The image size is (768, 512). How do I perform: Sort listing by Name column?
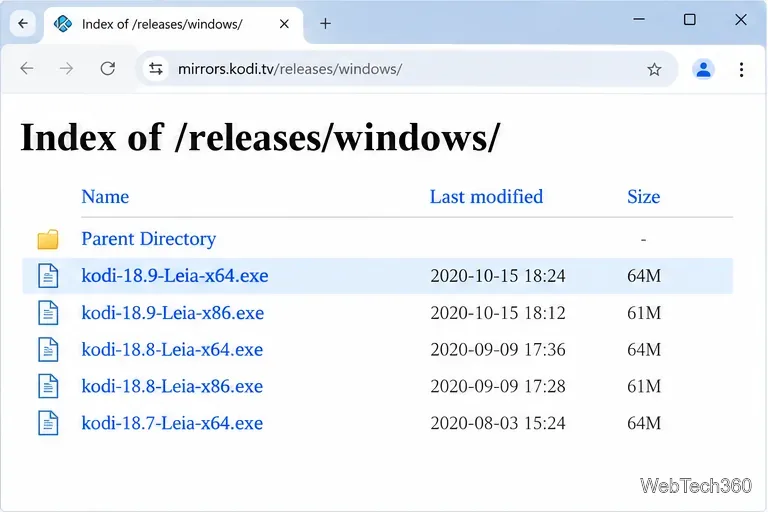pyautogui.click(x=105, y=197)
